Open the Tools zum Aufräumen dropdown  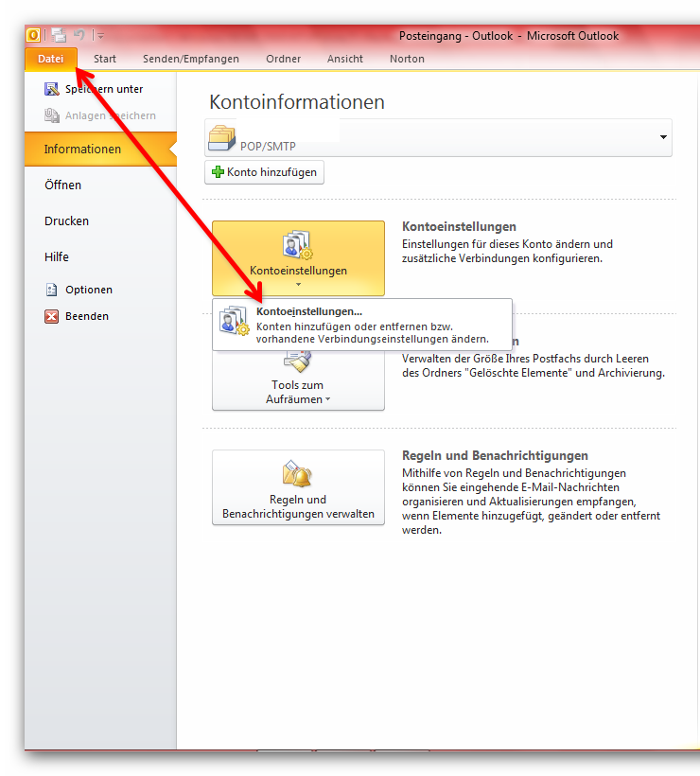point(298,381)
